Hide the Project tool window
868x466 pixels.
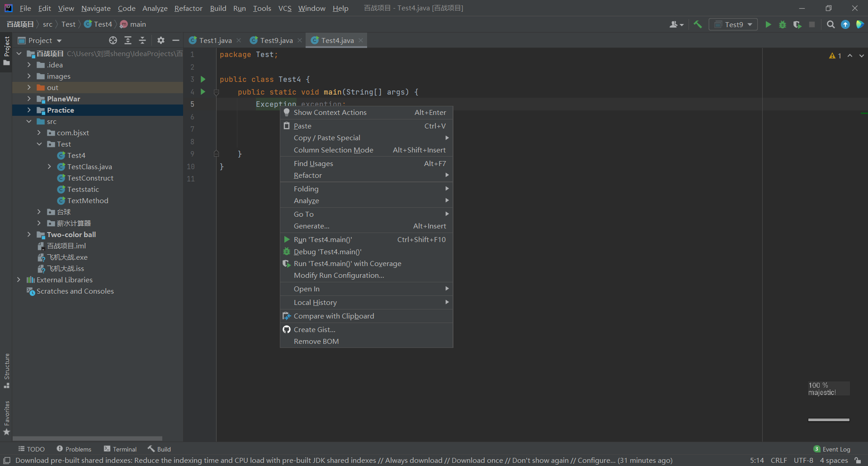pyautogui.click(x=176, y=40)
